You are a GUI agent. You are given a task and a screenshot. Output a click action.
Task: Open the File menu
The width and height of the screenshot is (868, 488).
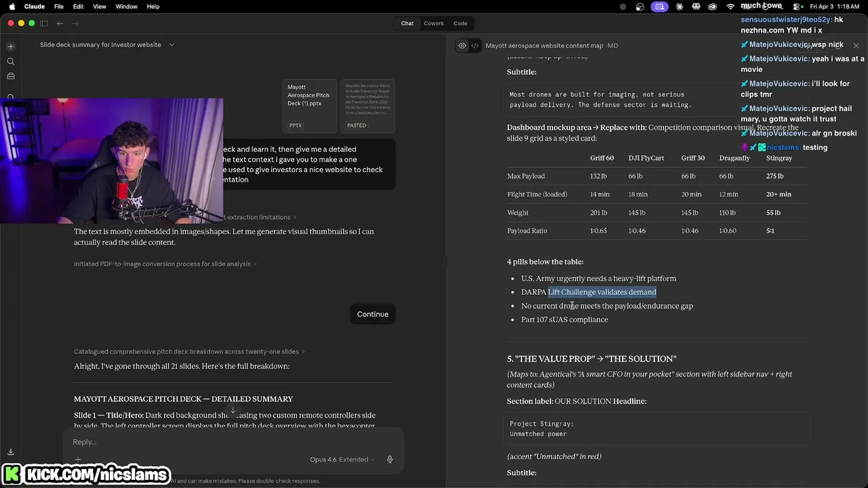coord(59,6)
